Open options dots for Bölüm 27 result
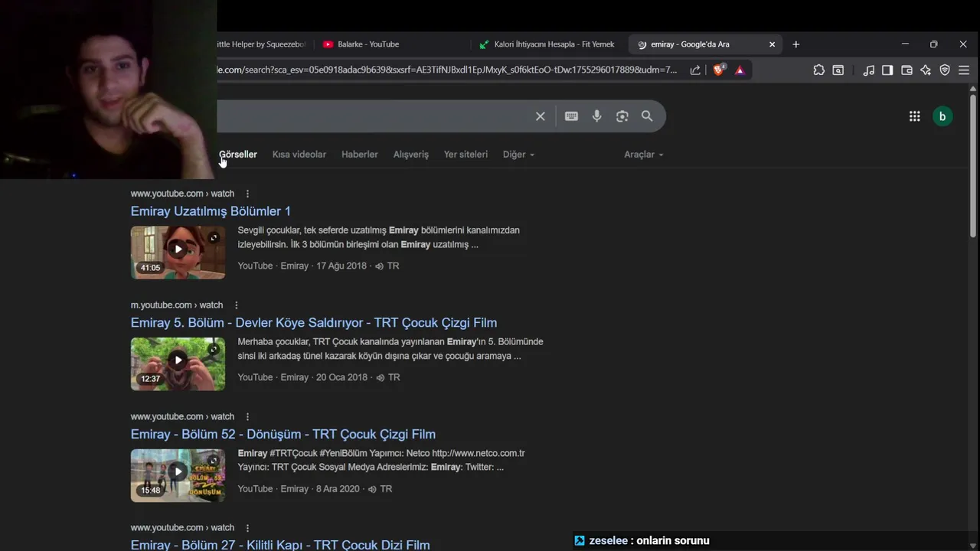The image size is (980, 551). point(247,528)
